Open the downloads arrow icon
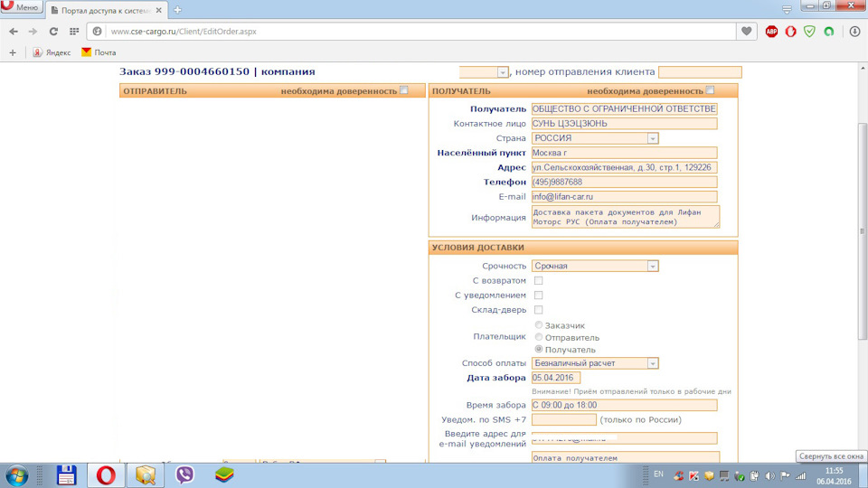The height and width of the screenshot is (488, 868). click(x=854, y=32)
